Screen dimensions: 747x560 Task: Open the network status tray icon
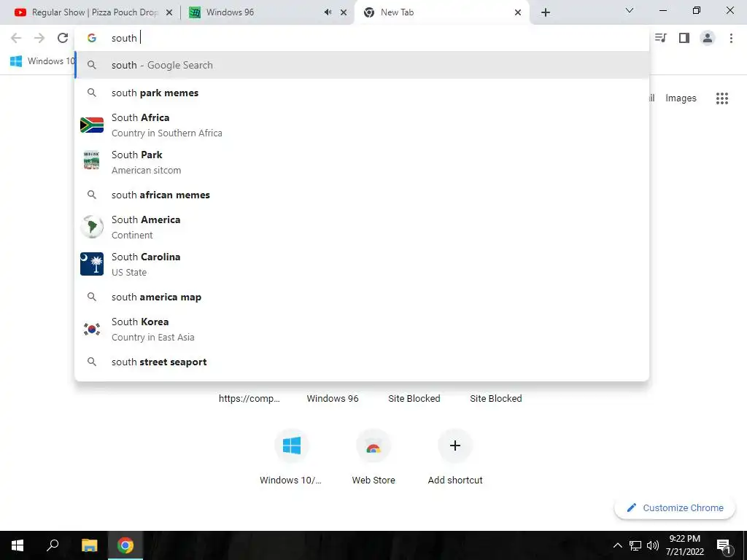(635, 545)
